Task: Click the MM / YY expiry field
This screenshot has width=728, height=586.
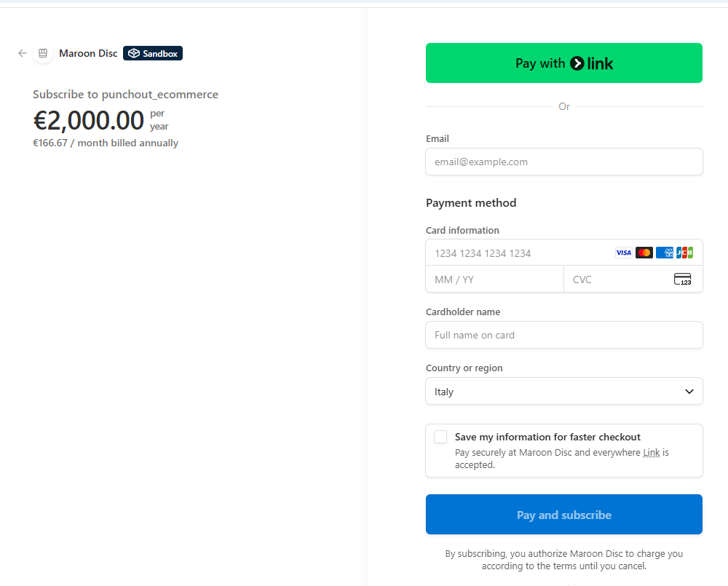Action: (494, 280)
